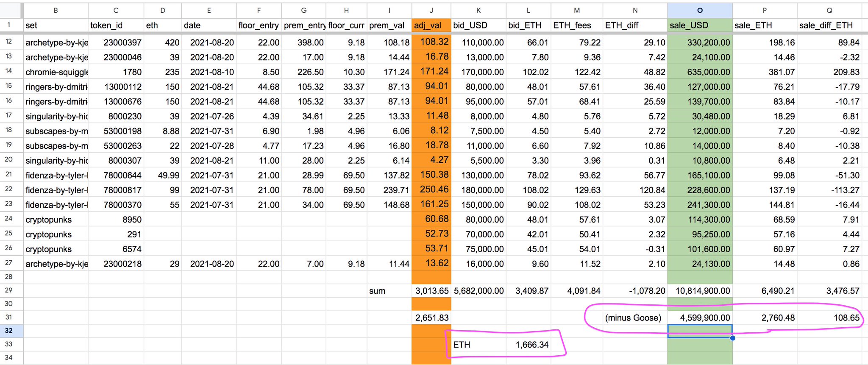Click the 'bid_USD' header cell
868x365 pixels.
(x=479, y=25)
